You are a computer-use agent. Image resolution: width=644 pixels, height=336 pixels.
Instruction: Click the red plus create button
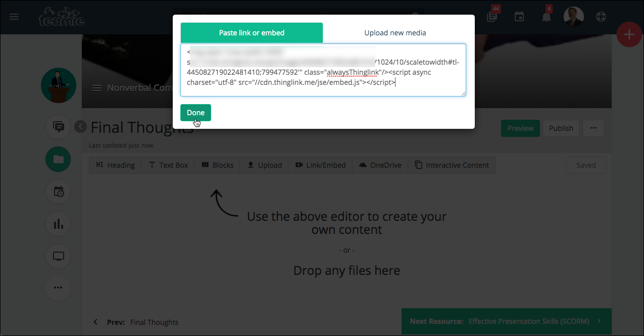pyautogui.click(x=629, y=35)
